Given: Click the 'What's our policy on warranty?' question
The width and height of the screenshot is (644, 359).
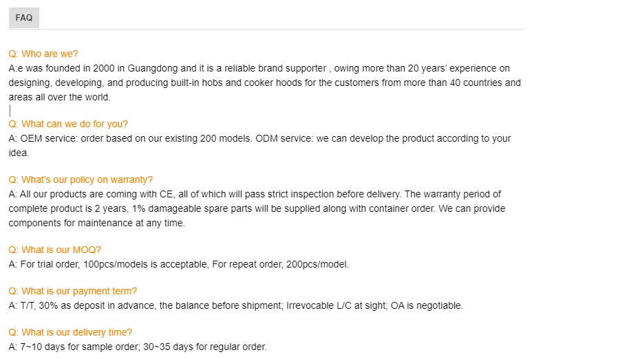Looking at the screenshot, I should (x=80, y=179).
